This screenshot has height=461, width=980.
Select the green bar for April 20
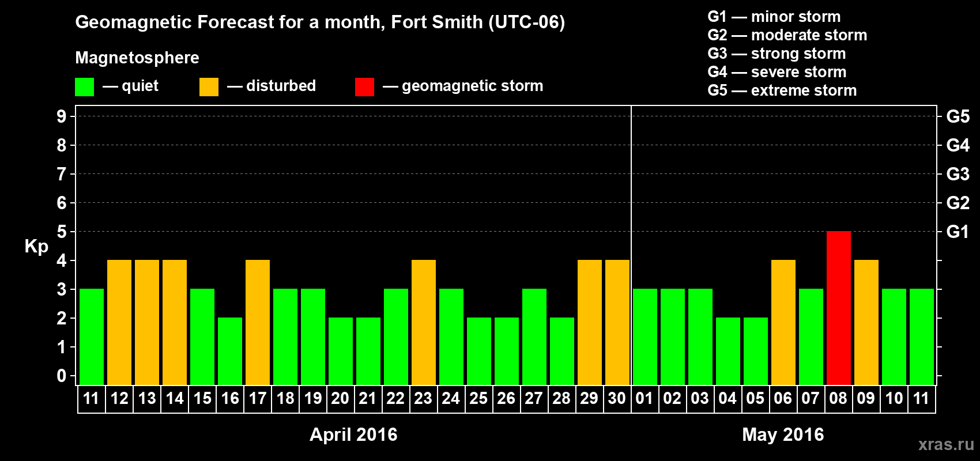point(341,352)
